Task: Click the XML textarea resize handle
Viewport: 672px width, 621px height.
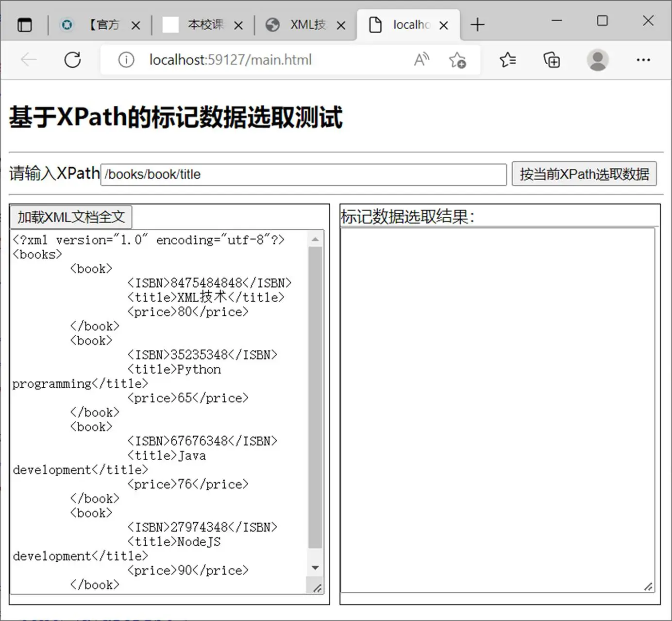Action: [x=317, y=588]
